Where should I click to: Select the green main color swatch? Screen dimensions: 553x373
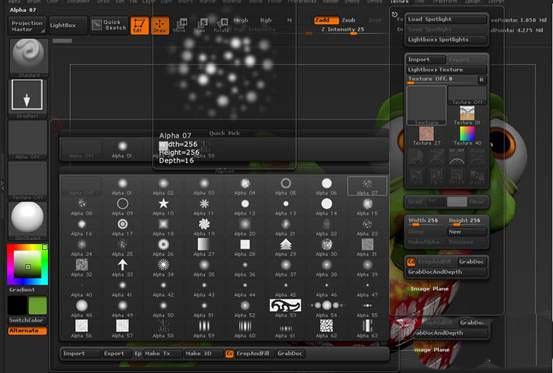[x=37, y=305]
